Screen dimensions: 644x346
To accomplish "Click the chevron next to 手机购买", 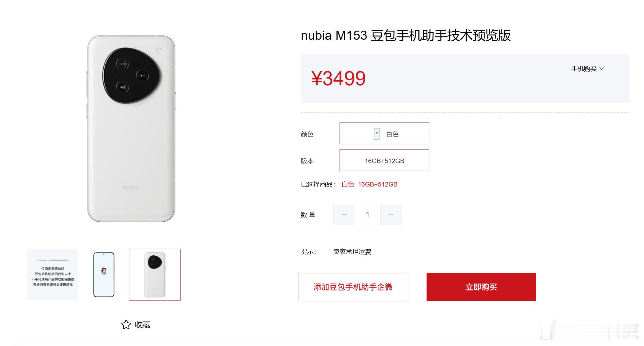I will [x=602, y=69].
